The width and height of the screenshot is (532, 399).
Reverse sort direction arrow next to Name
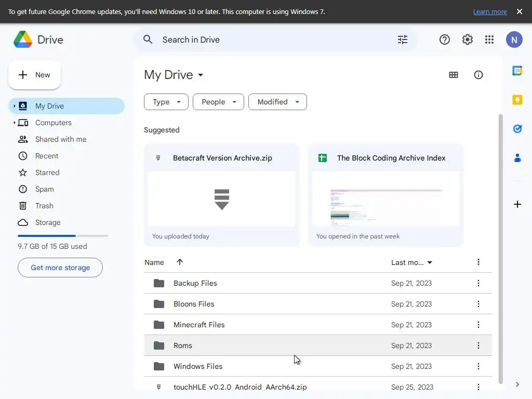[179, 262]
